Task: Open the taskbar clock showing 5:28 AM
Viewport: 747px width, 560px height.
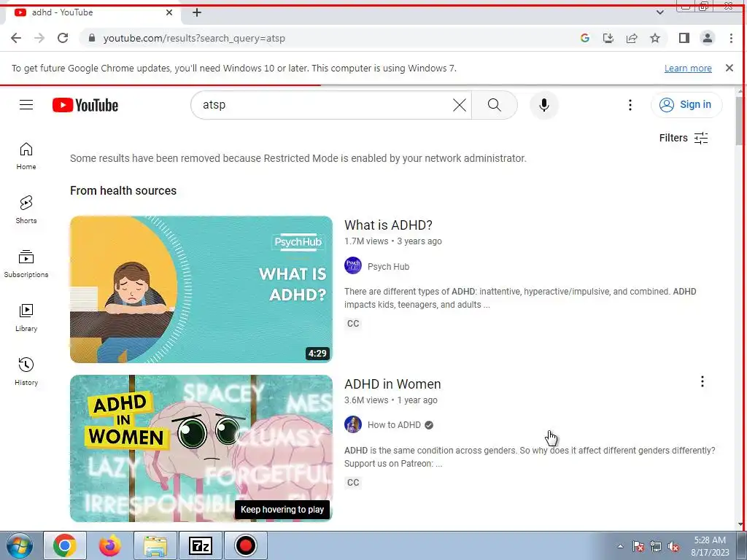Action: tap(710, 546)
